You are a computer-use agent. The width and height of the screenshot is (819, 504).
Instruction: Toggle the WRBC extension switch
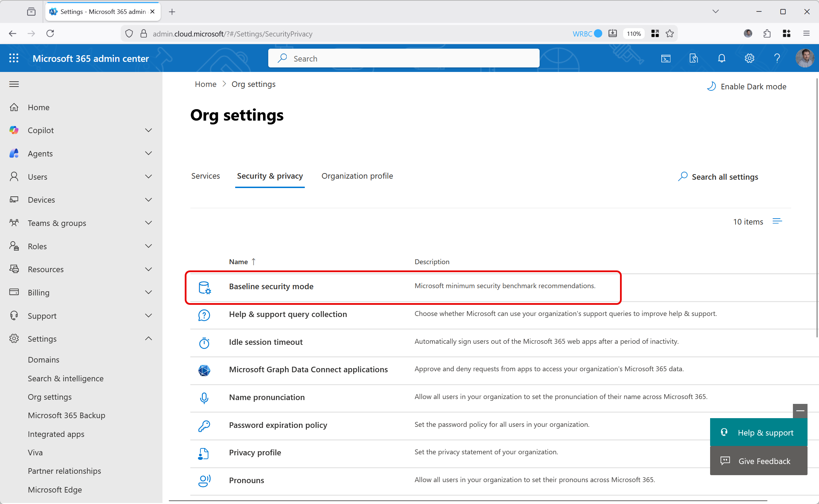coord(598,34)
